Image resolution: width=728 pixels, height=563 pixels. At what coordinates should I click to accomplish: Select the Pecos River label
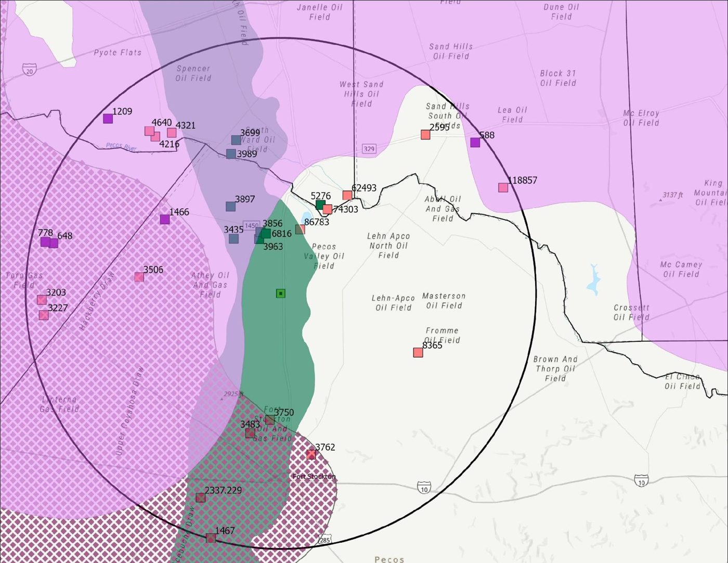point(121,147)
